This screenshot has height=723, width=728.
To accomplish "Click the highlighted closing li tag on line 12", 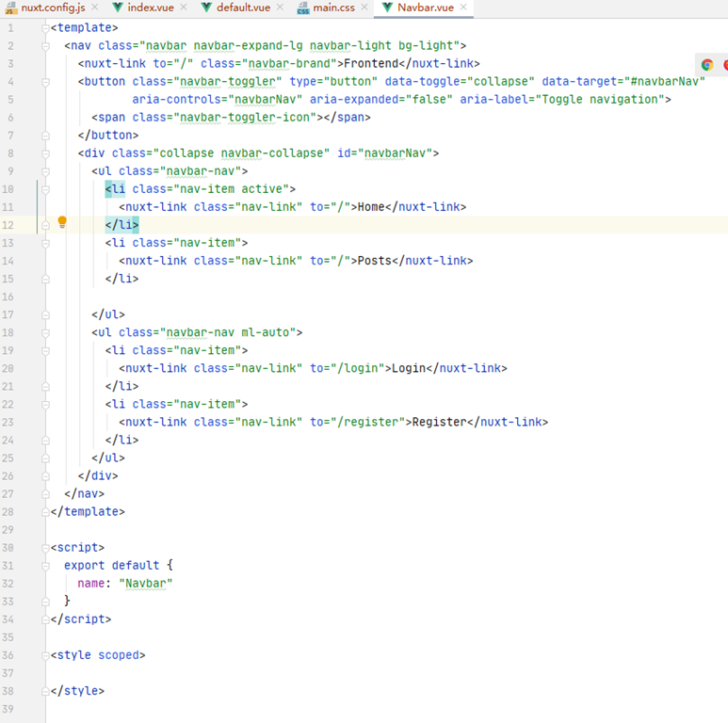I will pyautogui.click(x=121, y=225).
